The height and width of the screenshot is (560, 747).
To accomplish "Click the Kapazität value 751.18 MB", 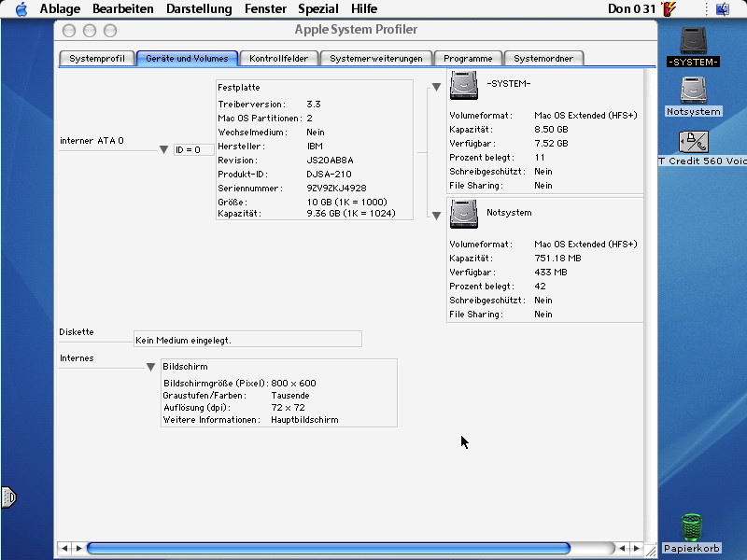I will click(x=557, y=259).
